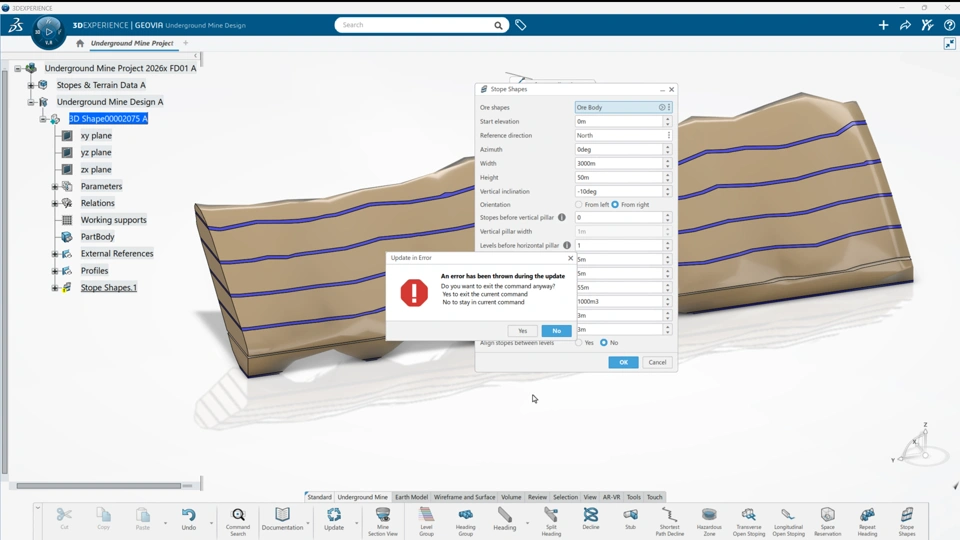Click No in Update in Error dialog
The image size is (960, 540).
click(x=557, y=331)
